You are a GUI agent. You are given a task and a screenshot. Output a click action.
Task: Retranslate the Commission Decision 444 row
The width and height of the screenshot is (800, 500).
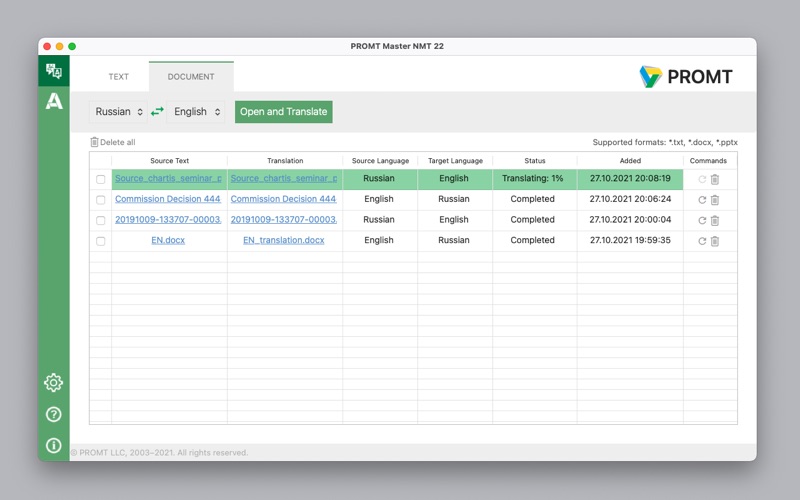point(702,200)
